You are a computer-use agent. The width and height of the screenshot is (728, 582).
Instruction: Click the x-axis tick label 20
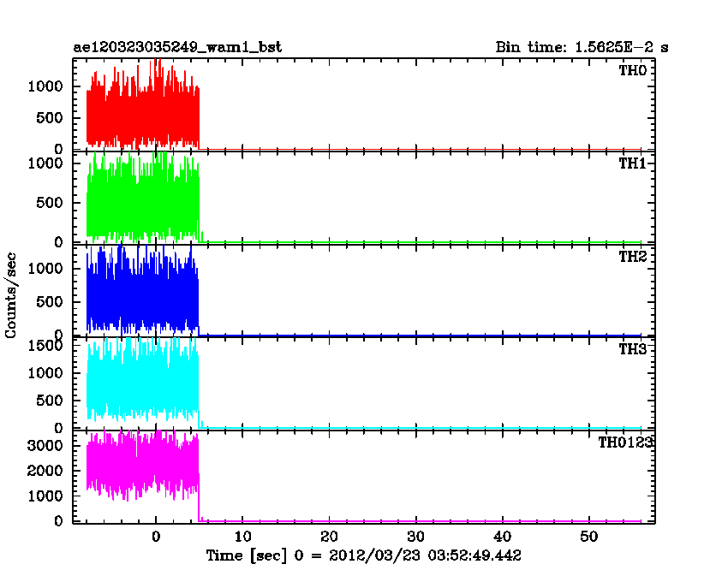[x=329, y=537]
